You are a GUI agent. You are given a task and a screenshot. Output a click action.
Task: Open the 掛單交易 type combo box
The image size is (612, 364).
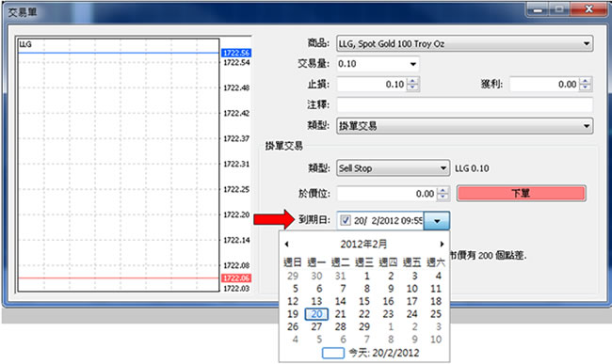coord(465,126)
